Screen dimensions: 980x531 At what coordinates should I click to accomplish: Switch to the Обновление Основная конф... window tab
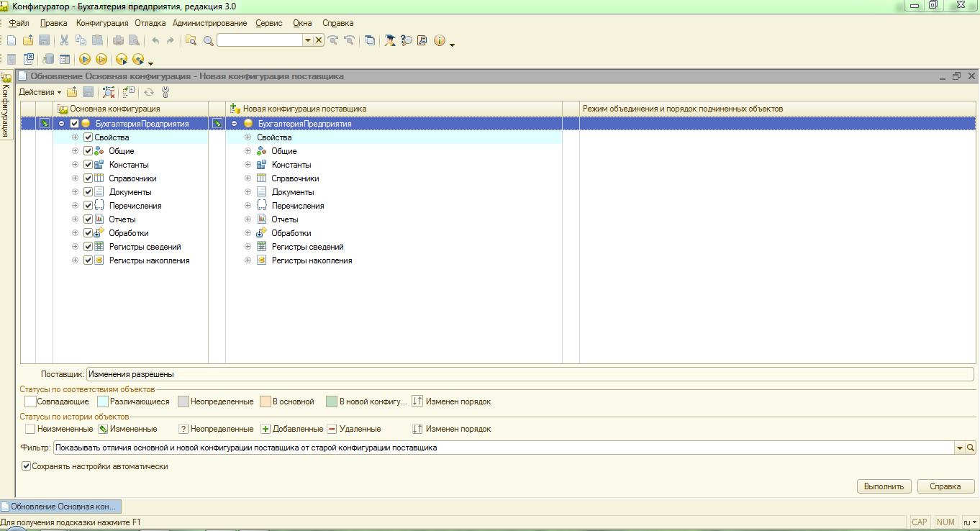click(x=60, y=506)
